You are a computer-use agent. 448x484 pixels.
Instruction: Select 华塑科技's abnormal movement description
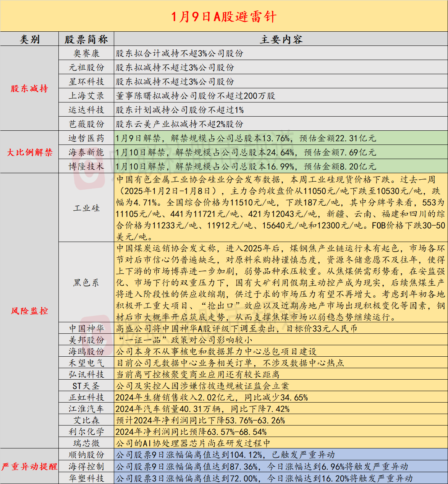click(264, 478)
